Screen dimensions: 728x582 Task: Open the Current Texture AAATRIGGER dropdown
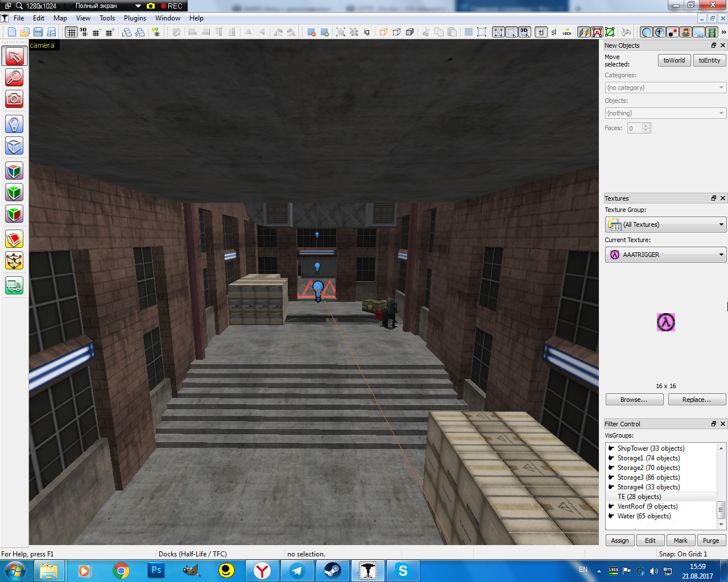coord(665,255)
